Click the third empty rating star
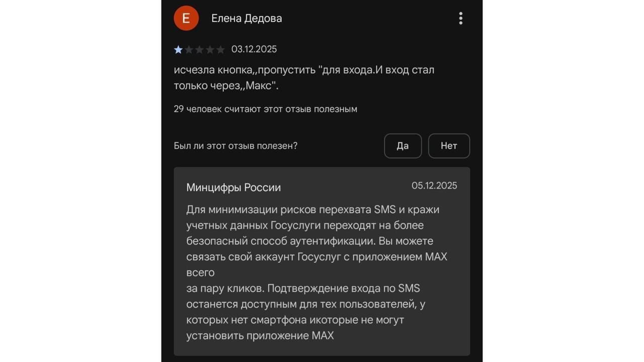644x362 pixels. click(199, 49)
